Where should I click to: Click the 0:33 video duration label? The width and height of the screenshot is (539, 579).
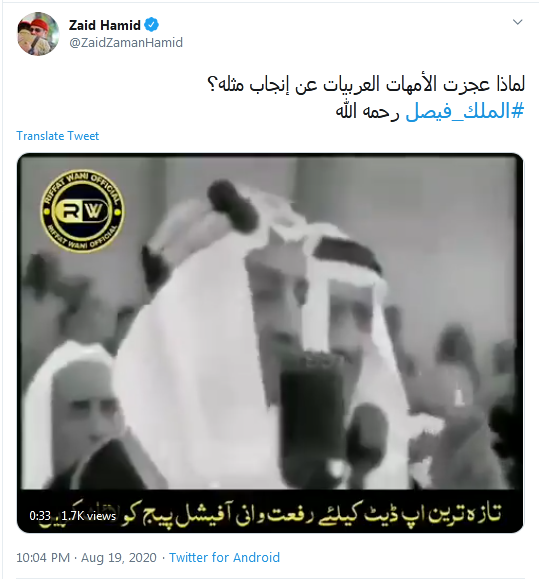40,515
